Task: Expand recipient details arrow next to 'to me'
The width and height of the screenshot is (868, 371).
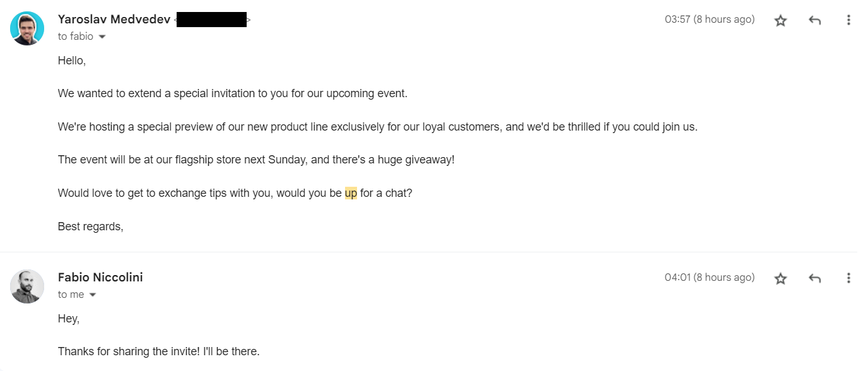Action: 93,295
